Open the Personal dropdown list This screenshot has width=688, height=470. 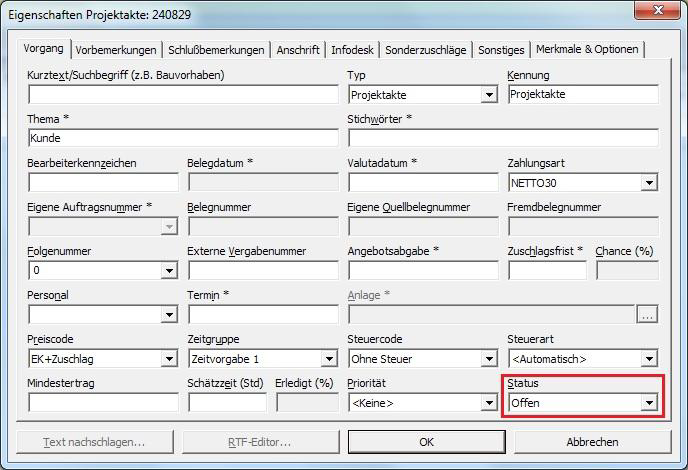pos(169,315)
